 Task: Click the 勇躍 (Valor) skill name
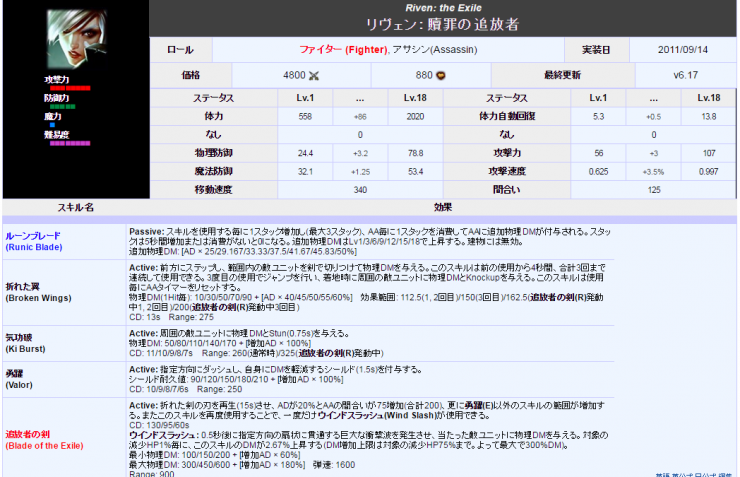point(19,379)
